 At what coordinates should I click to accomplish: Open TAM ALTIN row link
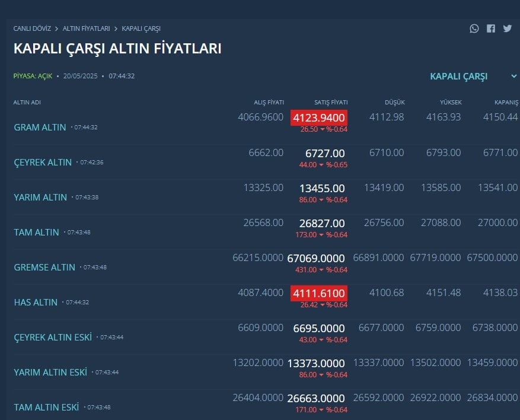[x=37, y=232]
